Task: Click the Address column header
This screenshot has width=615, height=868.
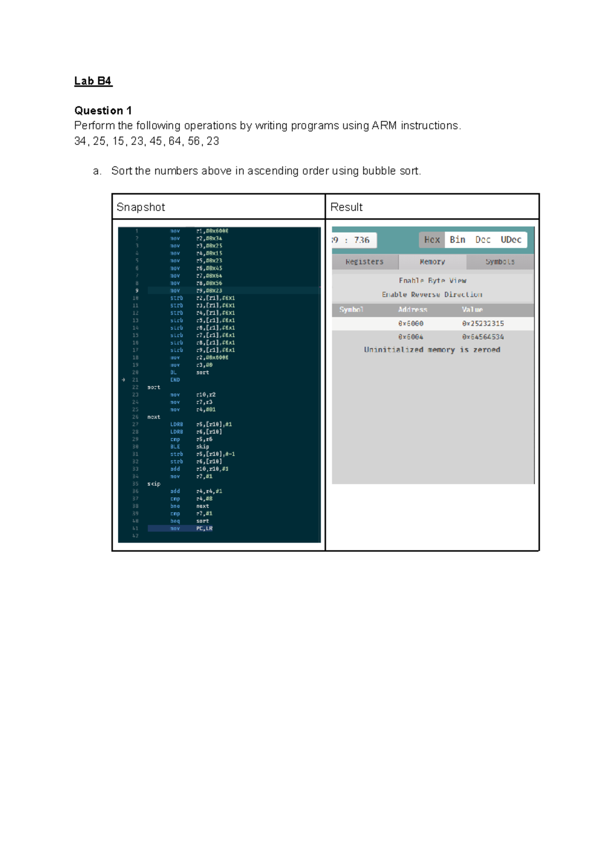Action: click(413, 310)
